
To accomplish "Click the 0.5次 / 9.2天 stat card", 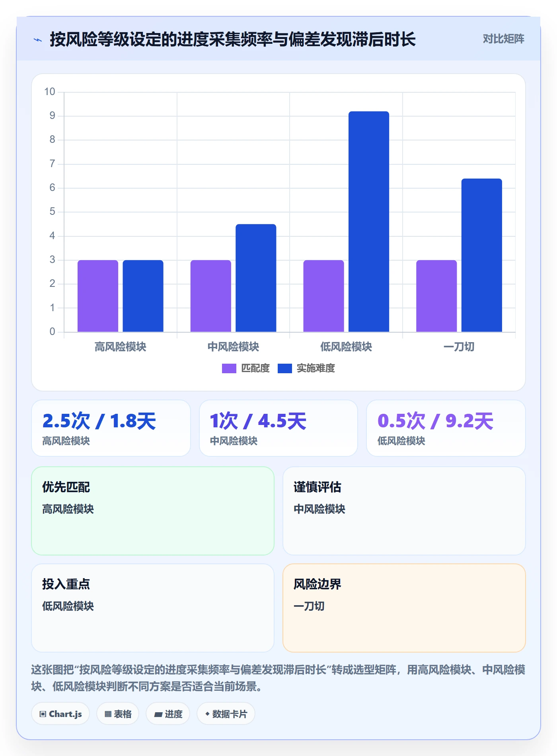I will [446, 428].
